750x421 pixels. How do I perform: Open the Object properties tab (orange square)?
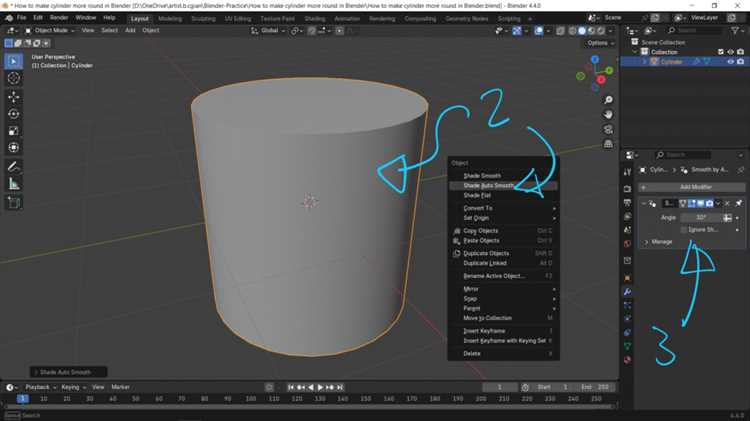tap(627, 278)
